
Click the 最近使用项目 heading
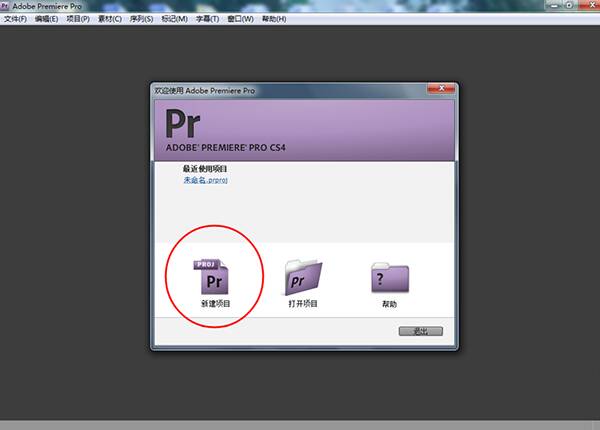205,169
